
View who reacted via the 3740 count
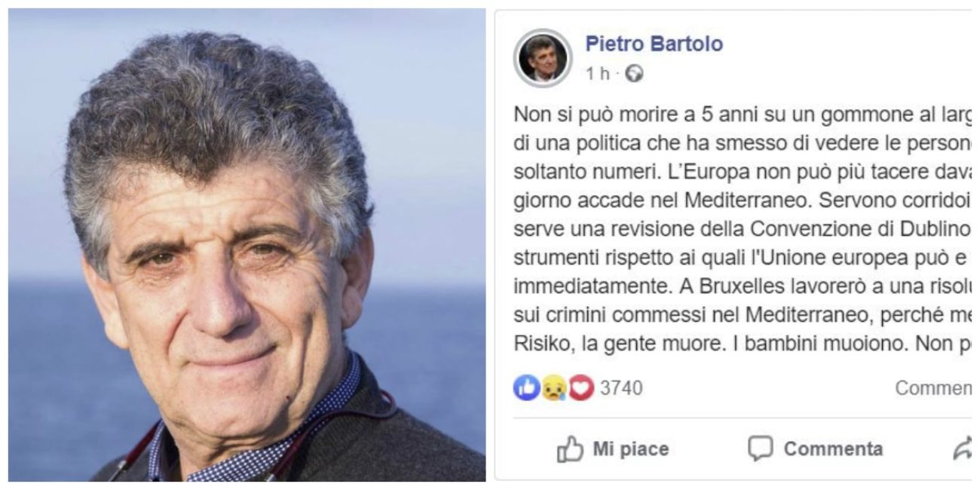(x=621, y=388)
